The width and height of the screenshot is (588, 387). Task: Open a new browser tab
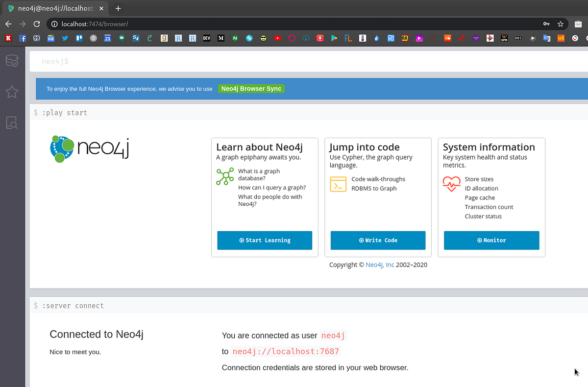click(118, 8)
